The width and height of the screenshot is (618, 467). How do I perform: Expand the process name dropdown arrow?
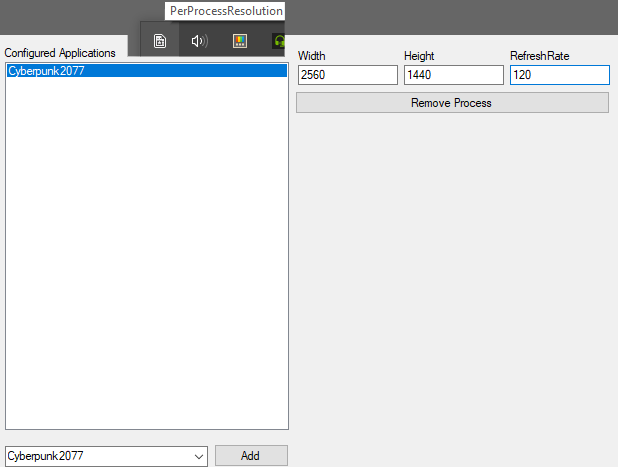click(199, 456)
